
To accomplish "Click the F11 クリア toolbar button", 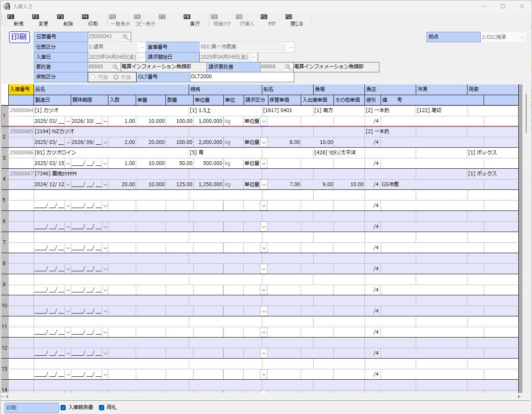I will 271,21.
